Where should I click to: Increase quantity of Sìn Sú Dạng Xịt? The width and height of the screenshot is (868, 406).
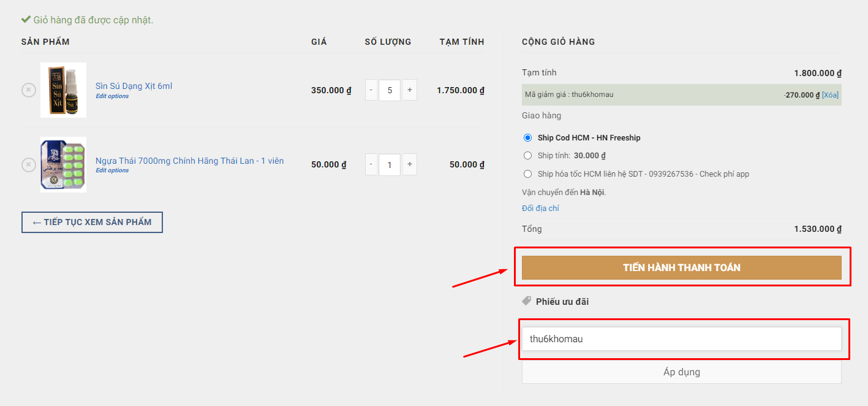click(410, 90)
